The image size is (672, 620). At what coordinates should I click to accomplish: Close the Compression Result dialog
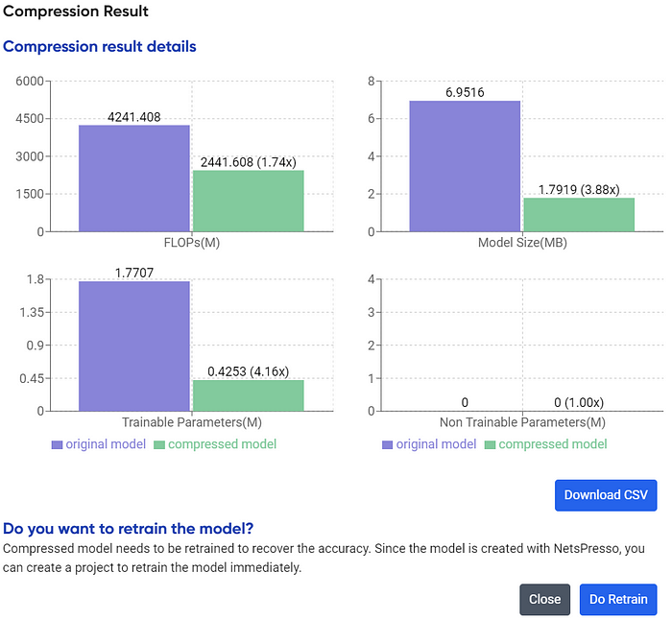[x=544, y=600]
